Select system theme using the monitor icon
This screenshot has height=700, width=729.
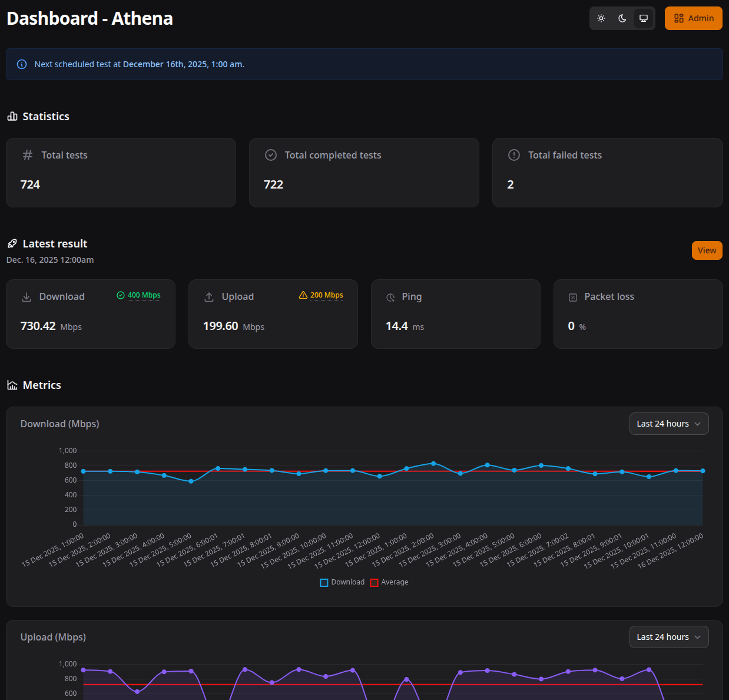[643, 18]
